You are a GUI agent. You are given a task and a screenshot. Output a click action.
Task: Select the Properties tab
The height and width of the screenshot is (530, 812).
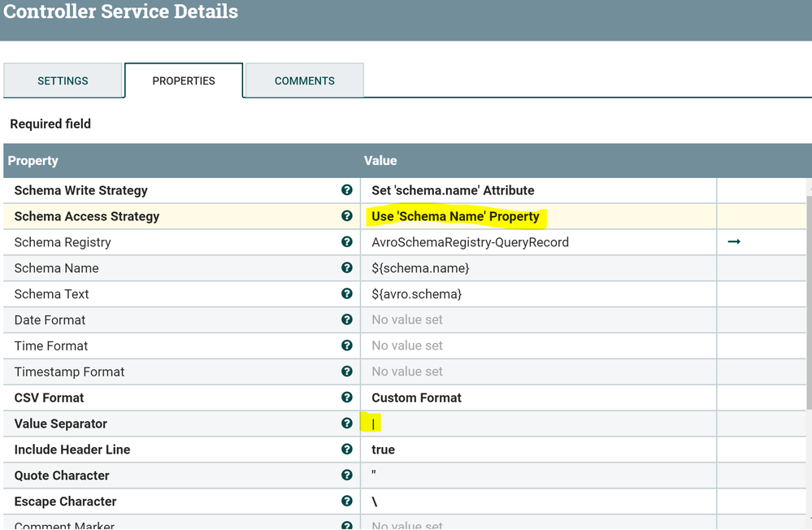point(184,80)
